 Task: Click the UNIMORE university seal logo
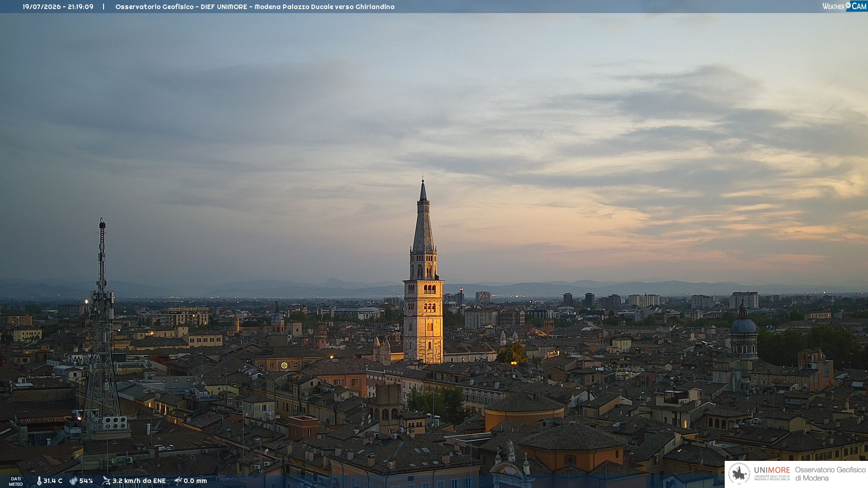point(739,474)
